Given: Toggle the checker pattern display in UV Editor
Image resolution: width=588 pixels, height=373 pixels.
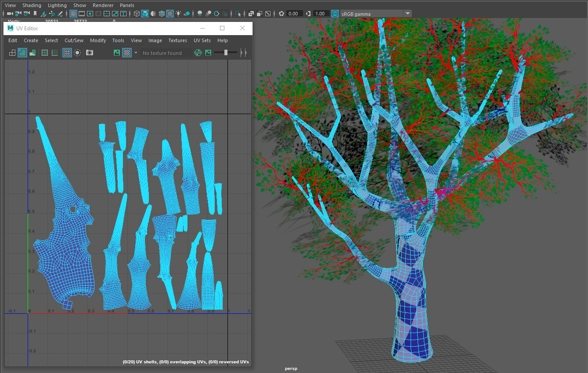Looking at the screenshot, I should point(126,53).
